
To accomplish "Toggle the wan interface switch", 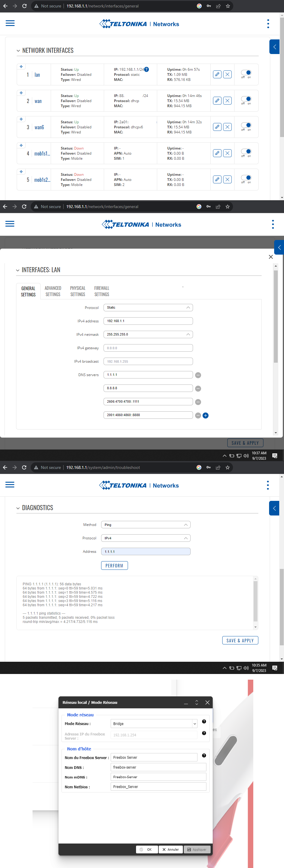I will click(246, 99).
